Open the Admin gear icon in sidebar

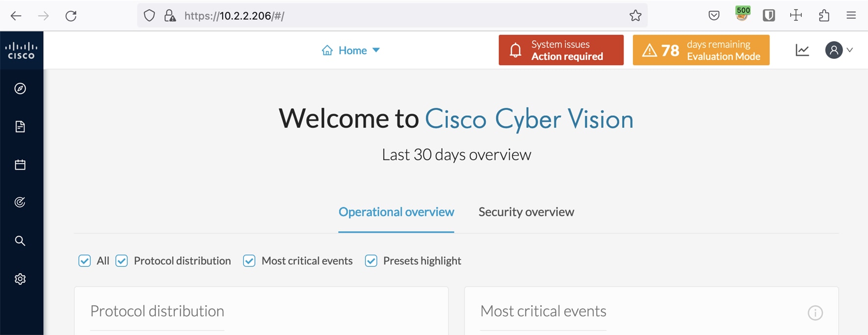(20, 279)
